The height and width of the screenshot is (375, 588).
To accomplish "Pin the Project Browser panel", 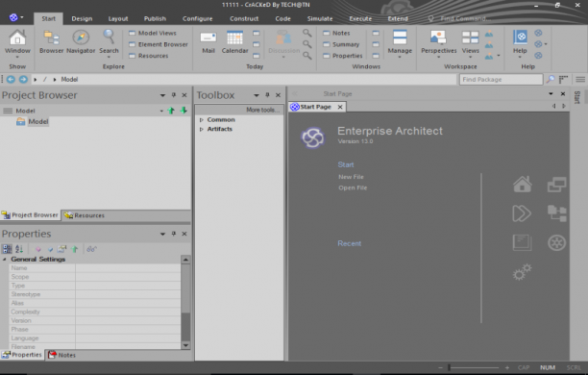I will coord(174,95).
